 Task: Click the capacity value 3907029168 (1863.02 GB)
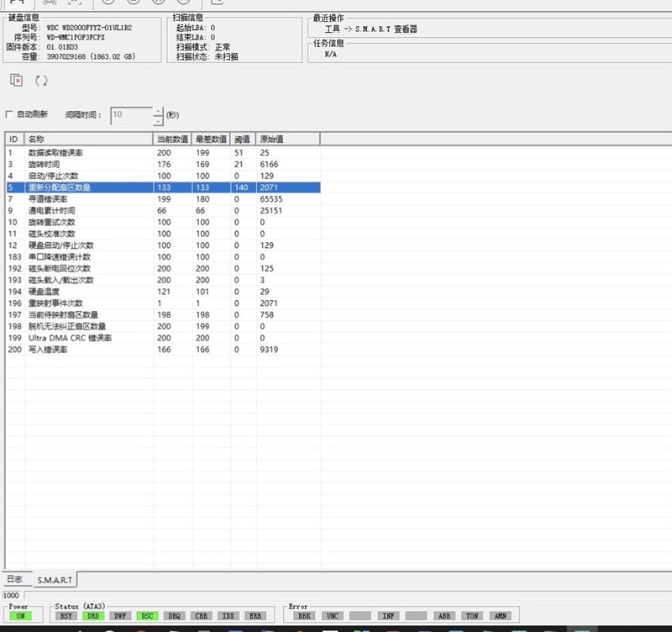tap(91, 56)
